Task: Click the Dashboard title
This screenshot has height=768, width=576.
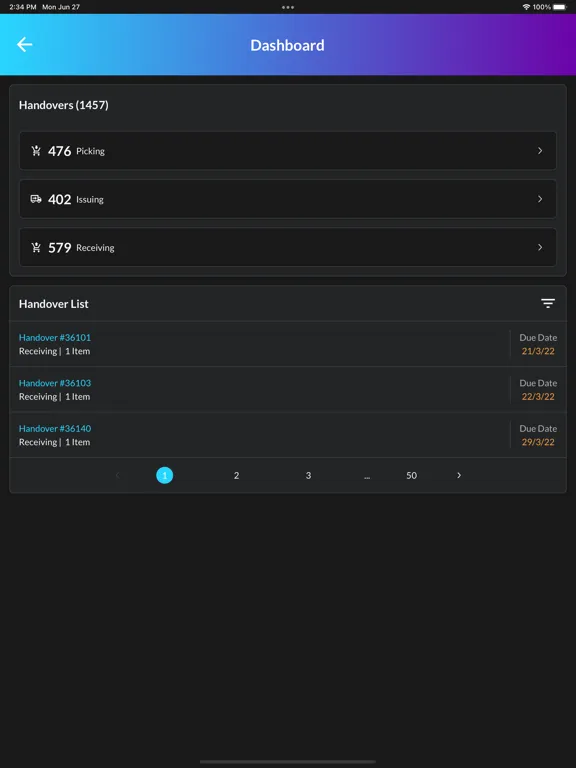Action: tap(288, 45)
